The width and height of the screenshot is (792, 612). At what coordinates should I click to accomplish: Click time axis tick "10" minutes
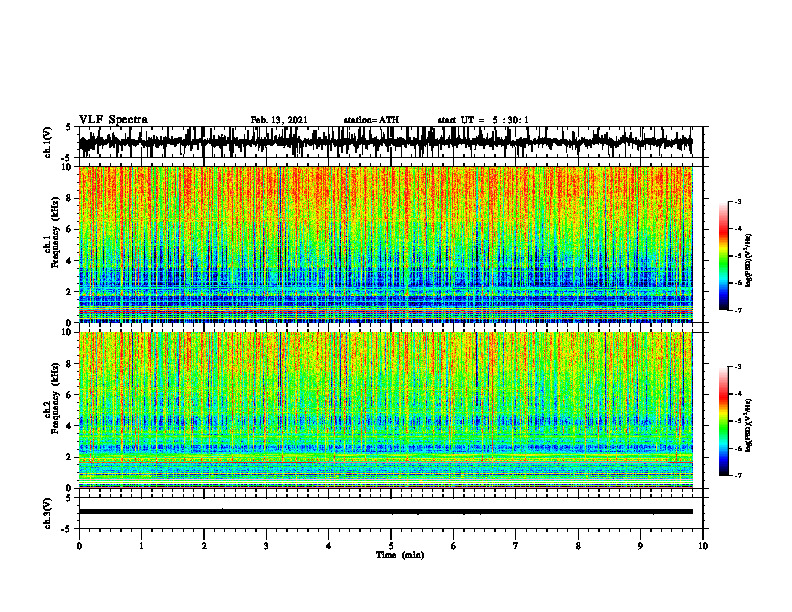tap(703, 546)
